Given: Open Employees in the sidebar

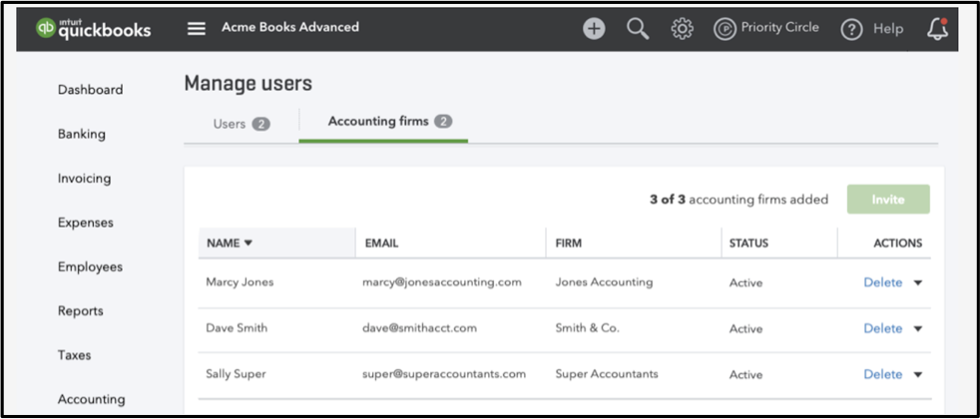Looking at the screenshot, I should point(90,267).
